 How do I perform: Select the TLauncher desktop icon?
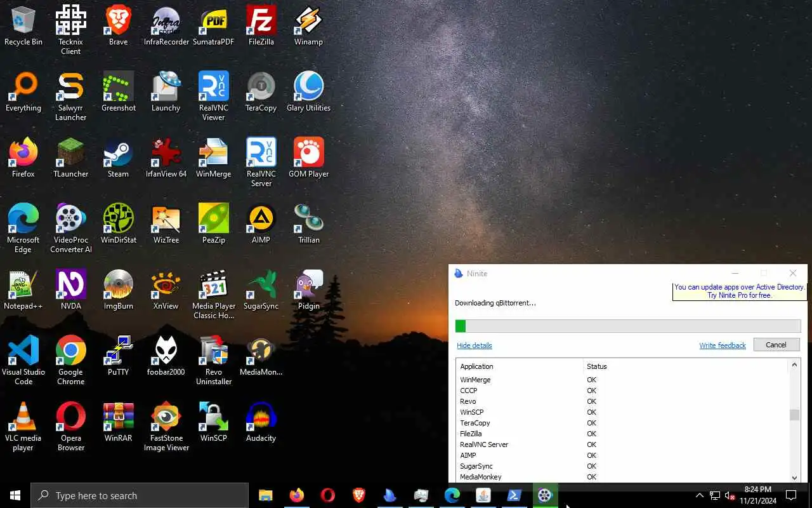point(70,159)
